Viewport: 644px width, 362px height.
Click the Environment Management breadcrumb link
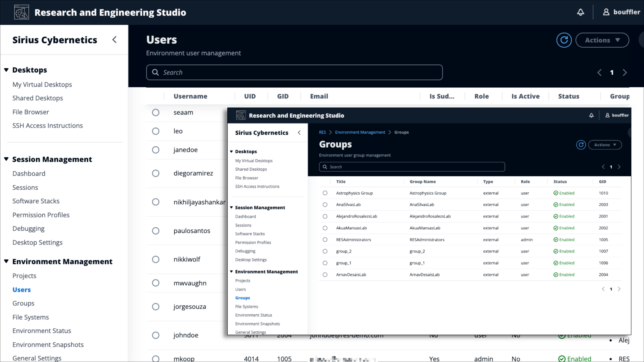pyautogui.click(x=360, y=132)
